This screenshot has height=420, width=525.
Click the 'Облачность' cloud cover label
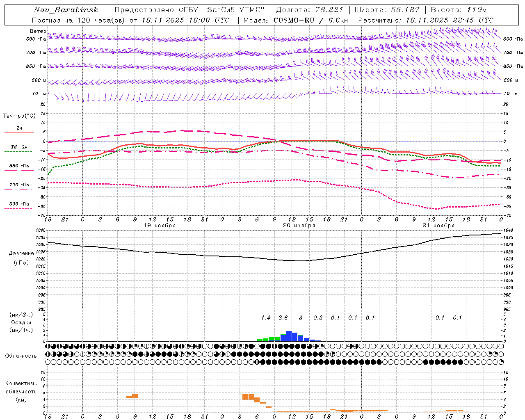(21, 356)
